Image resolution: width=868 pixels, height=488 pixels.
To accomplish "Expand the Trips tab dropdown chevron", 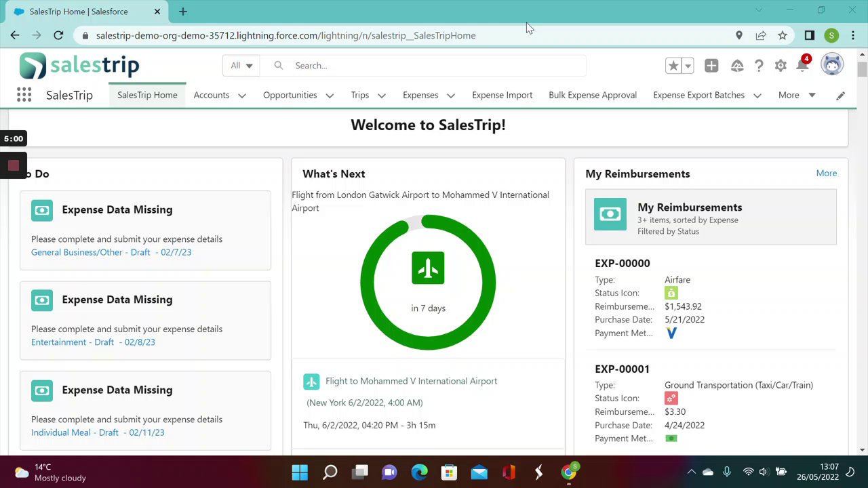I will click(382, 96).
